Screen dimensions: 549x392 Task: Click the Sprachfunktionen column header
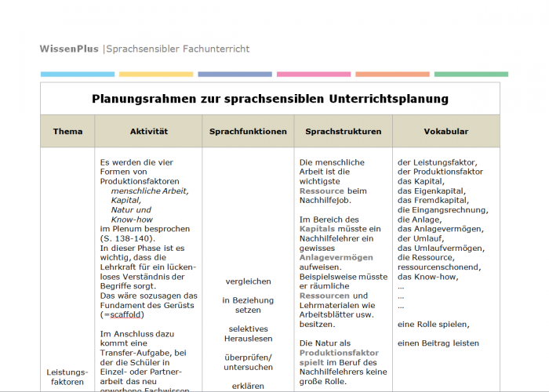coord(248,132)
